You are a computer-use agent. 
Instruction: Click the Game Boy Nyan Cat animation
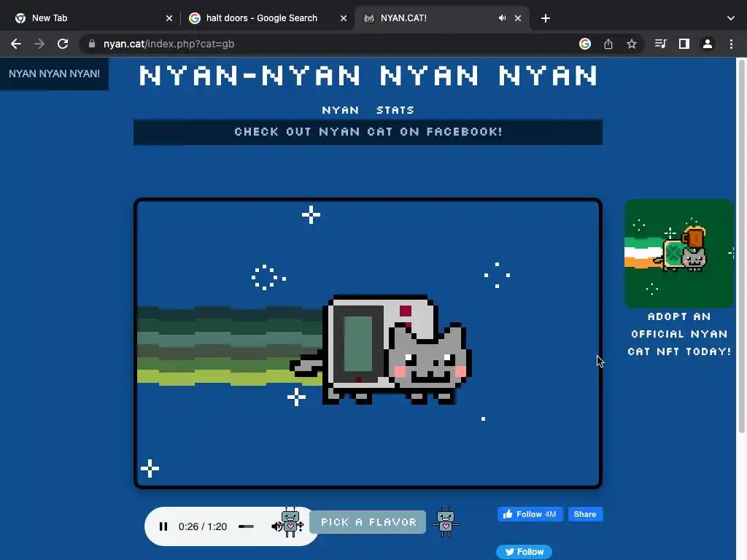pos(368,343)
